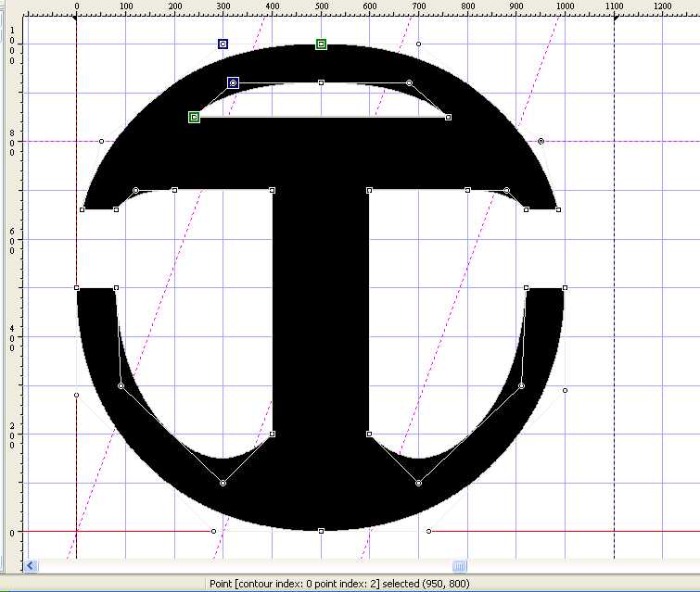The height and width of the screenshot is (592, 700).
Task: Select the point at the T stem's lower left corner
Action: click(273, 435)
